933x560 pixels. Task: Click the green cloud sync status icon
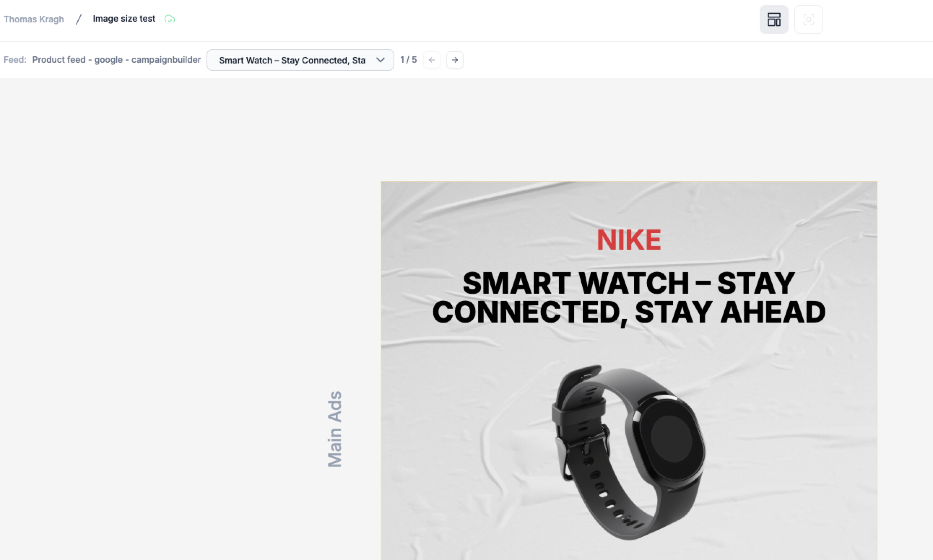click(170, 19)
